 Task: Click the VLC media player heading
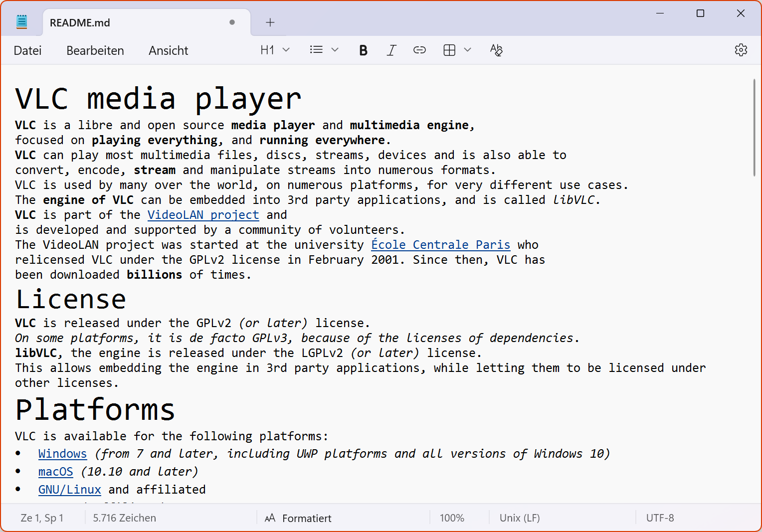point(159,98)
